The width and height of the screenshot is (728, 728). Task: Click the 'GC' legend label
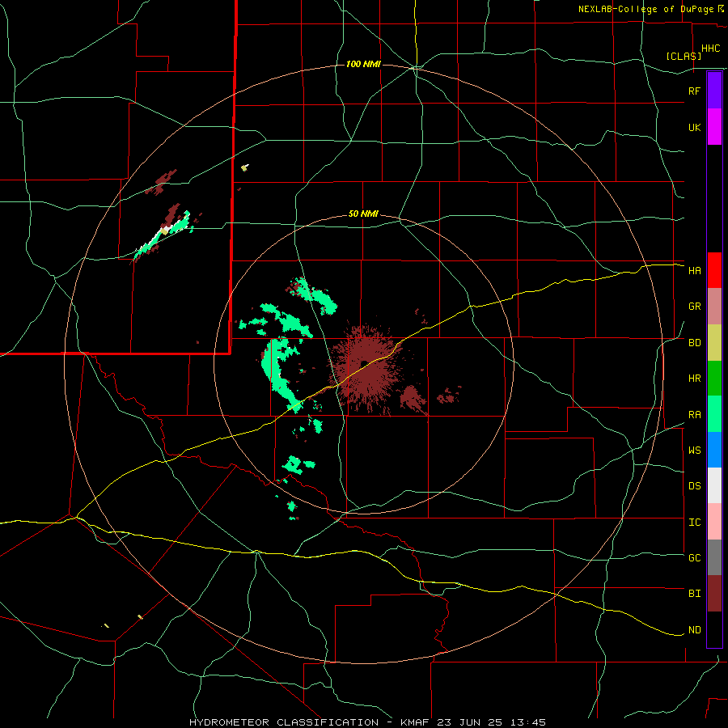pyautogui.click(x=694, y=558)
